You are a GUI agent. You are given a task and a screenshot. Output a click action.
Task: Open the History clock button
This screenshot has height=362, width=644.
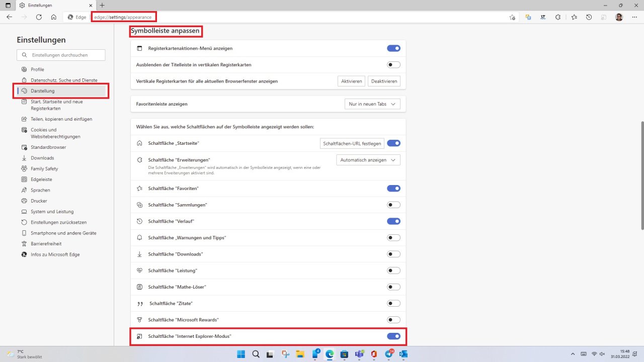click(x=589, y=17)
